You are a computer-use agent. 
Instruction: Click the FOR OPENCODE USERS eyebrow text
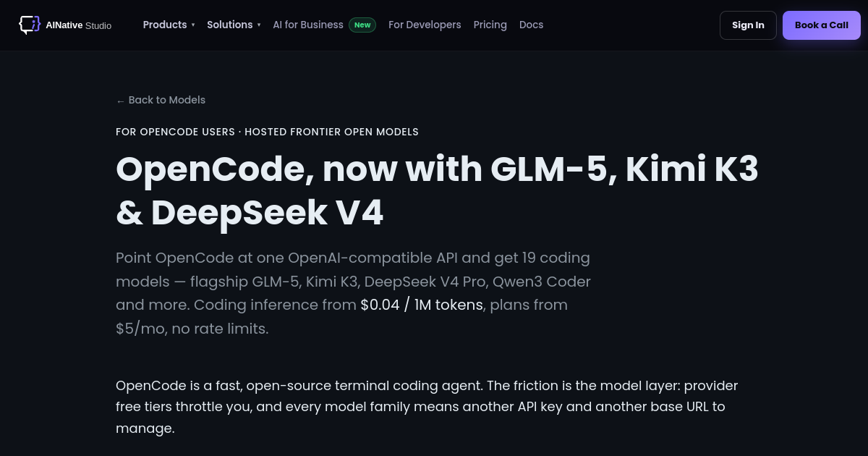click(x=175, y=132)
